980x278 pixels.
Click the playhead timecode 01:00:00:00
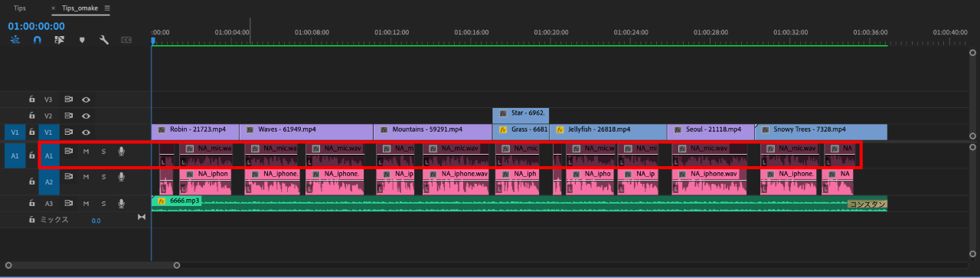coord(37,25)
